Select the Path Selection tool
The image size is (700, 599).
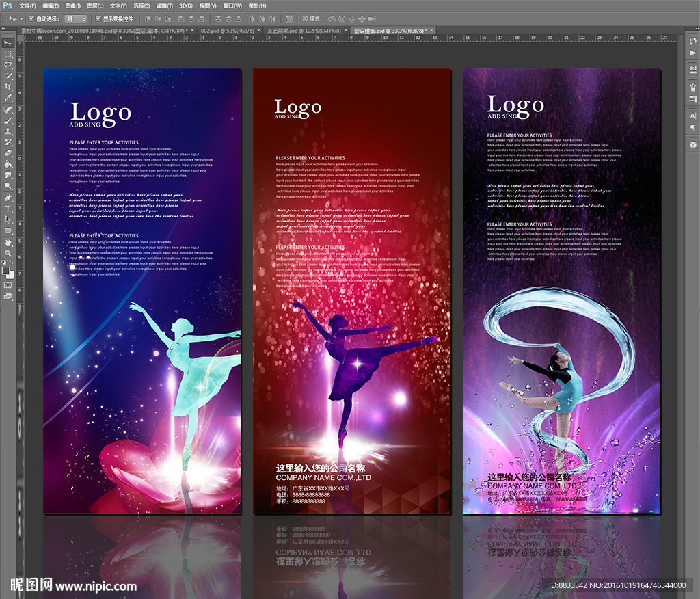click(x=8, y=219)
